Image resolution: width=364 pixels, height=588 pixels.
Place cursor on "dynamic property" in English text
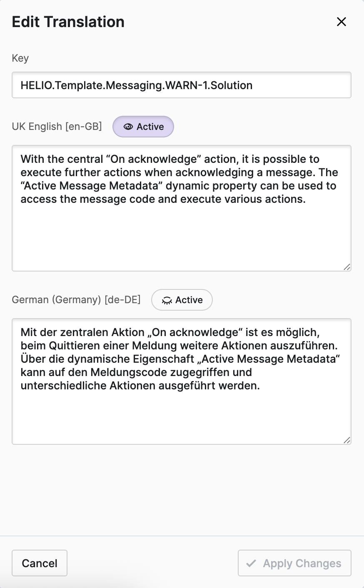pos(210,186)
